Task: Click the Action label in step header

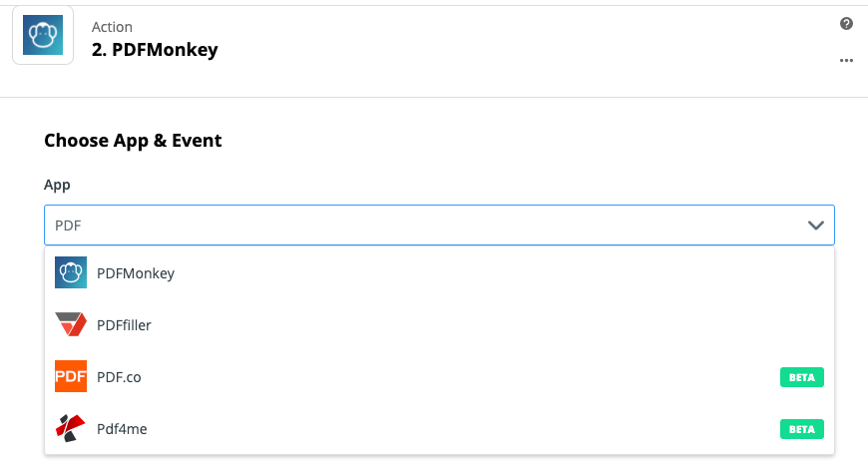Action: [x=112, y=27]
